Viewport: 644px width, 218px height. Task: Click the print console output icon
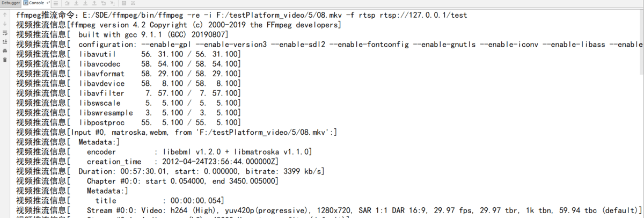5,51
